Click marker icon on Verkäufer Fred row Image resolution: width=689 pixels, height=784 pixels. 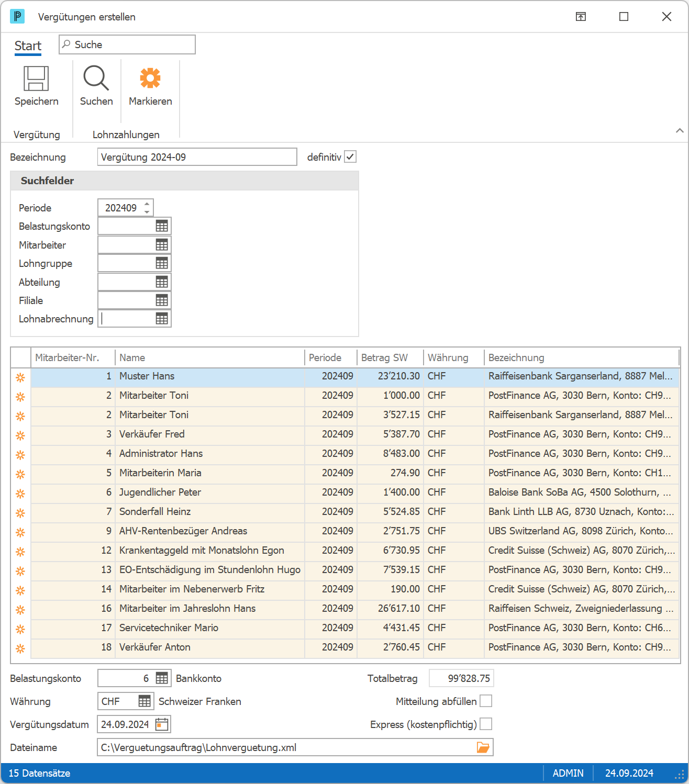[x=20, y=435]
